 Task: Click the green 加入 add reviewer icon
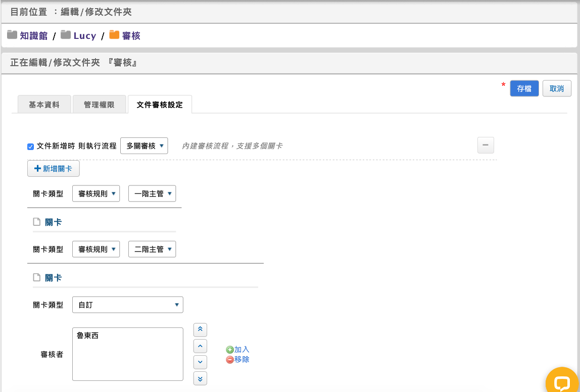pos(230,350)
